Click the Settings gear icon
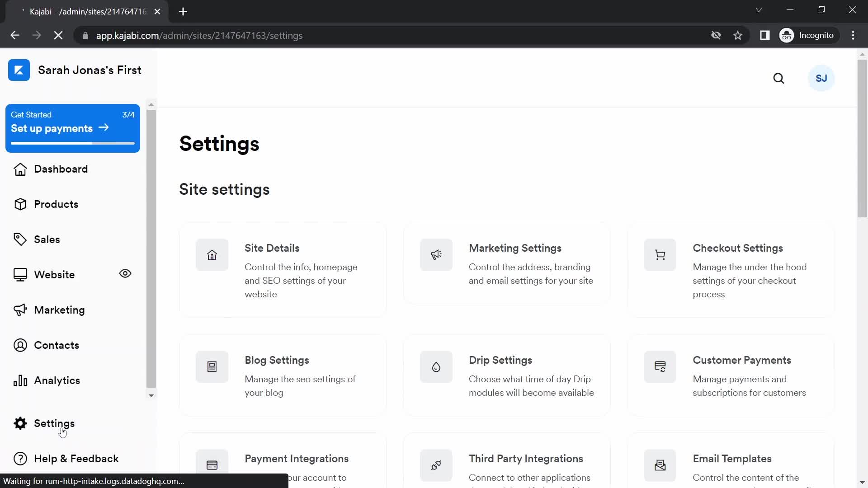Screen dimensions: 868x488 point(20,423)
